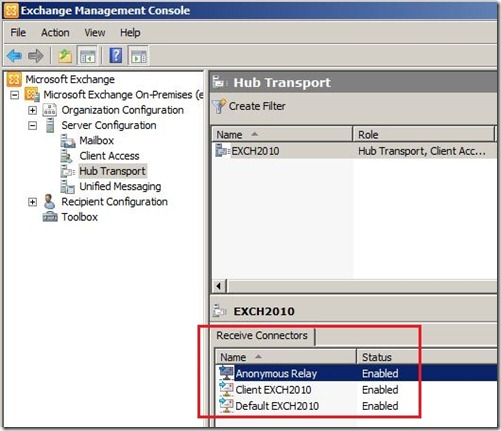This screenshot has width=501, height=431.
Task: Click the Unified Messaging node icon
Action: pos(68,187)
